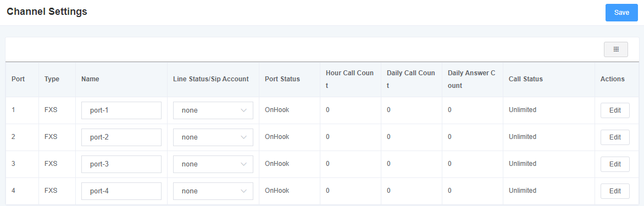Screen dimensions: 644x206
Task: Click the Save button
Action: click(x=621, y=13)
